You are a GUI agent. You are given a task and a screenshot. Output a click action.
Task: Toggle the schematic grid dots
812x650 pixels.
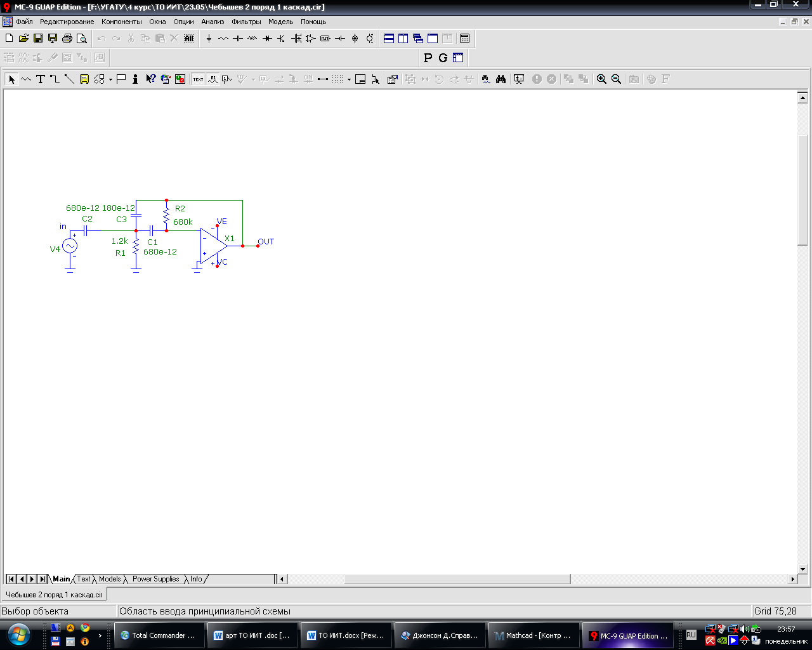337,79
